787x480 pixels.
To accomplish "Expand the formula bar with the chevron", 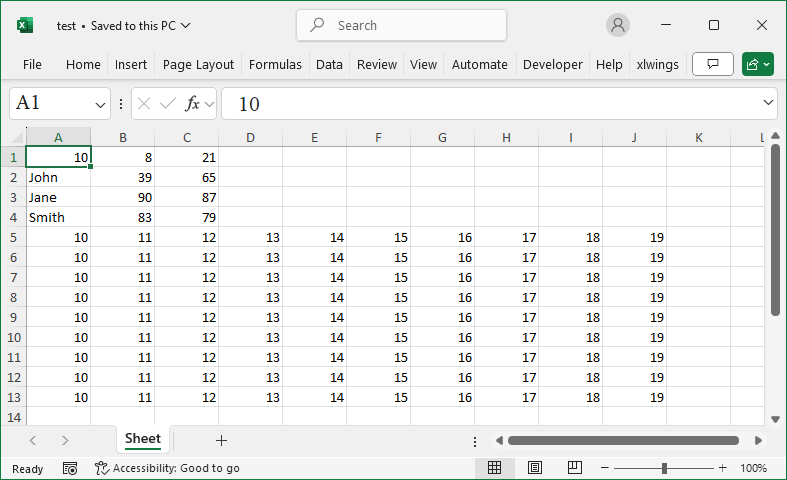I will 768,102.
